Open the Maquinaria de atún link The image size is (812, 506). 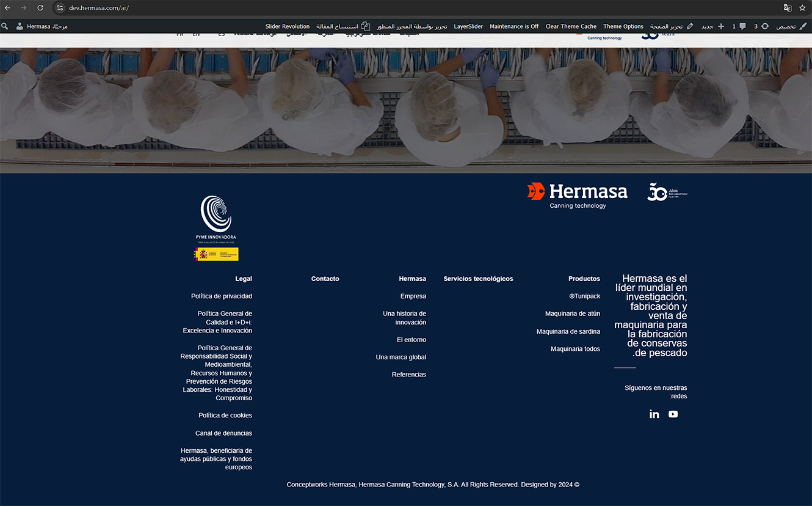pyautogui.click(x=573, y=314)
